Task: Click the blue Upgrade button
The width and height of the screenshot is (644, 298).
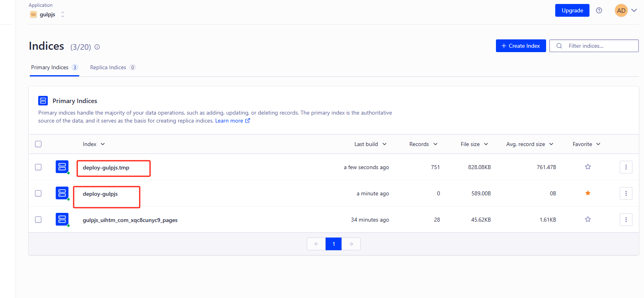Action: [x=572, y=11]
